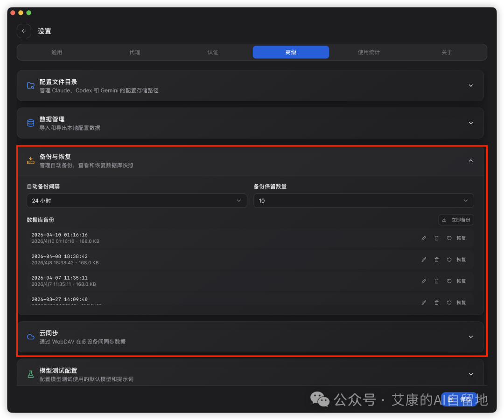This screenshot has width=504, height=420.
Task: Click the flask icon of 模型测试配置
Action: click(x=30, y=374)
